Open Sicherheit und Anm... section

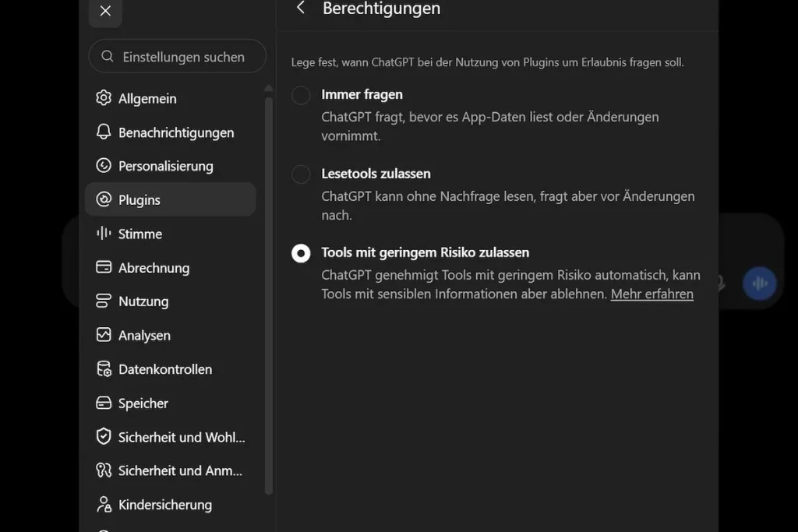[x=171, y=471]
